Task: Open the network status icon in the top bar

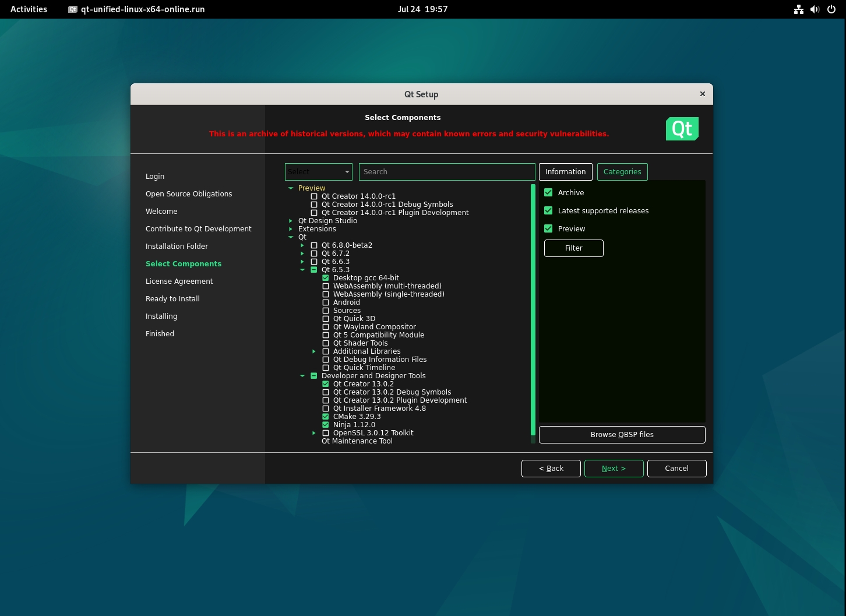Action: [799, 9]
